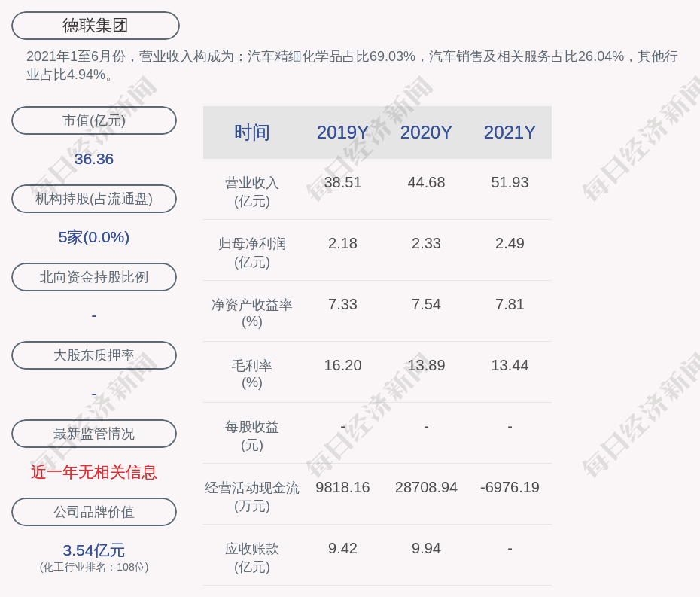
Task: Select the 应收账款(亿元) row label
Action: coord(252,558)
